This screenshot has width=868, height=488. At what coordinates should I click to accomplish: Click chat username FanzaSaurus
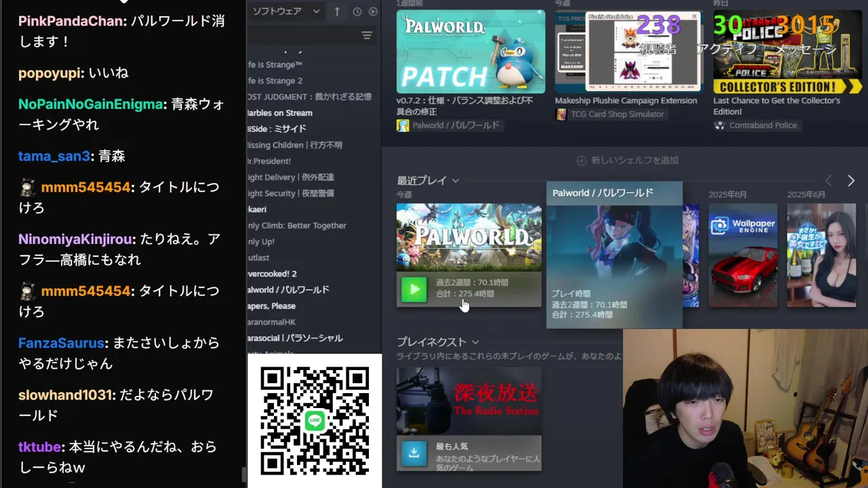[x=61, y=343]
